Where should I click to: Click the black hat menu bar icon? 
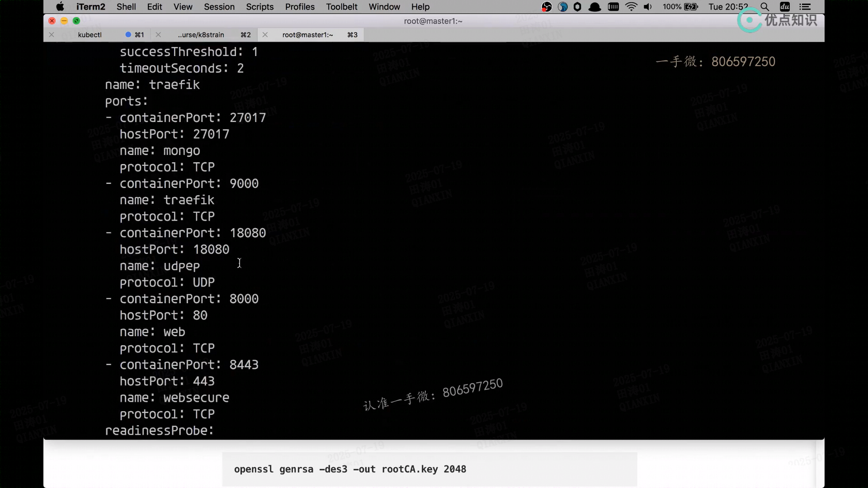pyautogui.click(x=595, y=7)
